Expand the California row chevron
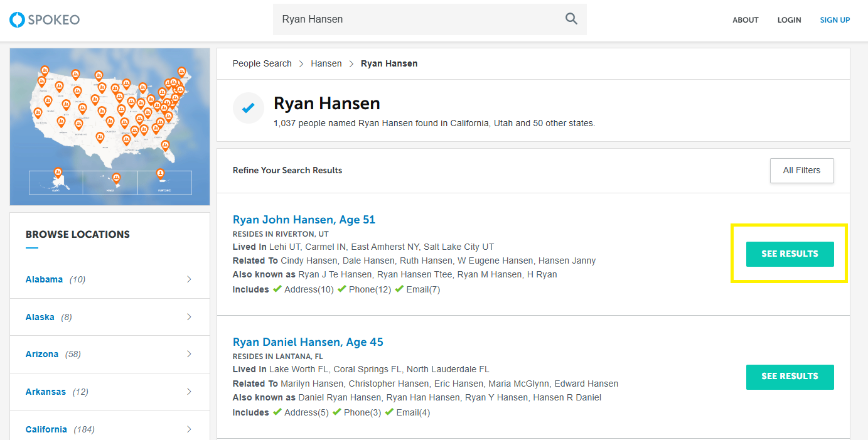The image size is (868, 440). click(x=189, y=429)
